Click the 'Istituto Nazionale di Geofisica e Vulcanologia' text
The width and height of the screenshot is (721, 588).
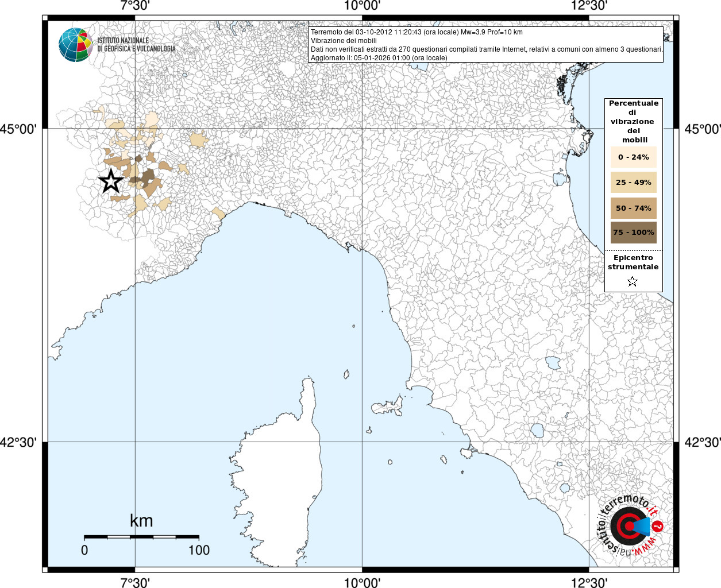137,45
